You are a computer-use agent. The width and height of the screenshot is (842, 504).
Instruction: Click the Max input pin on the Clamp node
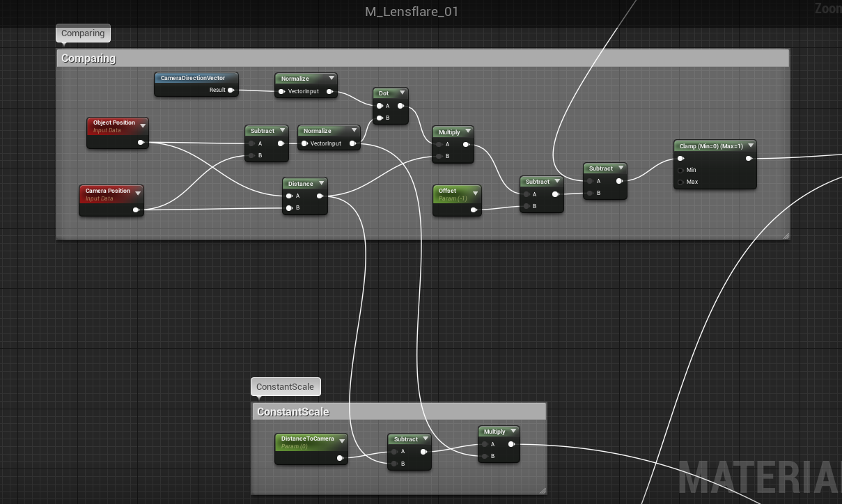tap(680, 182)
